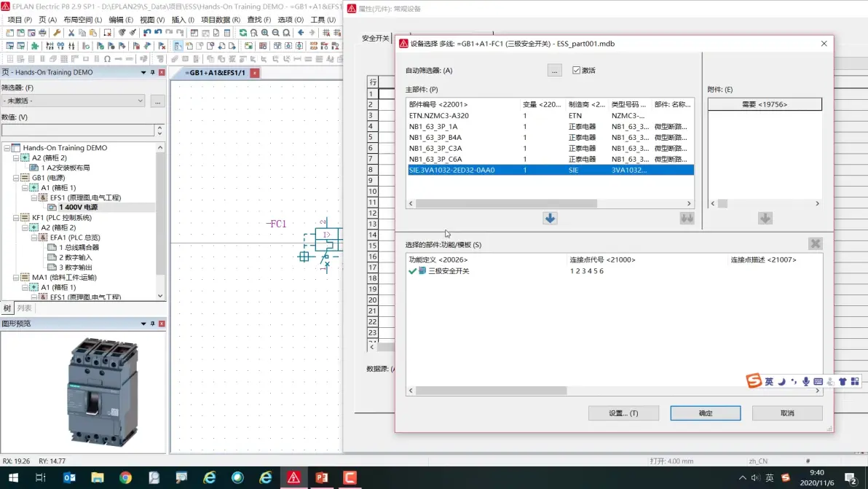Click the 数值 (V) input field
Viewport: 868px width, 489px height.
click(x=78, y=130)
